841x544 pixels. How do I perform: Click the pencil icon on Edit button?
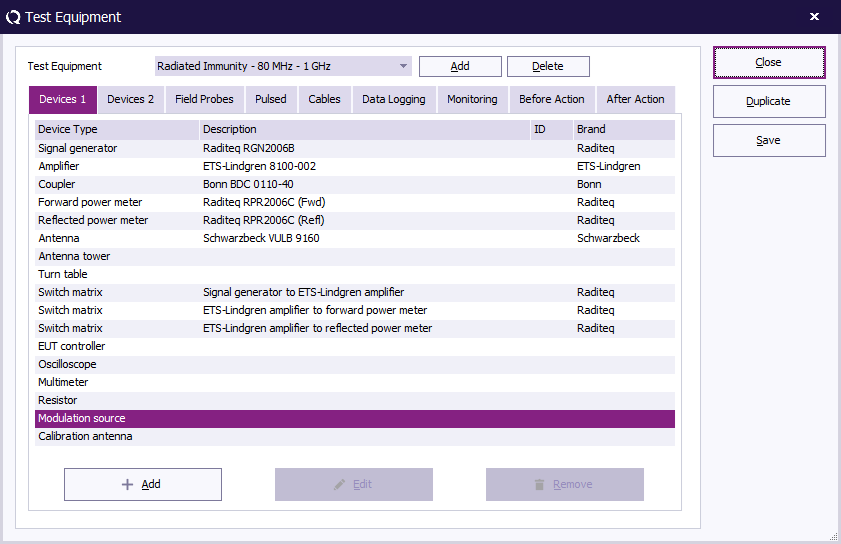point(340,484)
